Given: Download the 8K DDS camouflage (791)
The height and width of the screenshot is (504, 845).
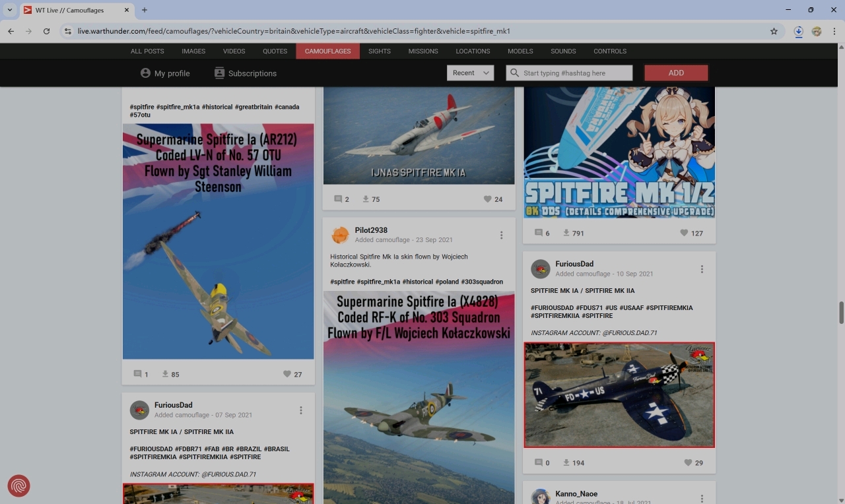Looking at the screenshot, I should [566, 233].
